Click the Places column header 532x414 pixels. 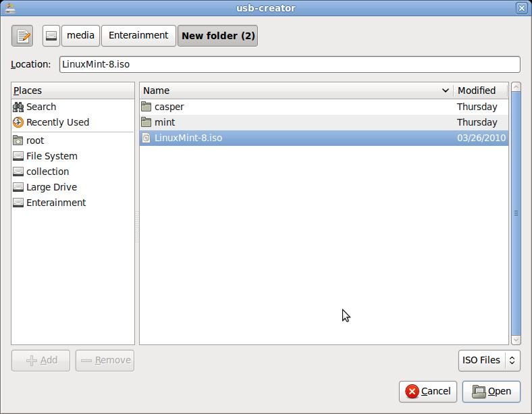click(73, 90)
